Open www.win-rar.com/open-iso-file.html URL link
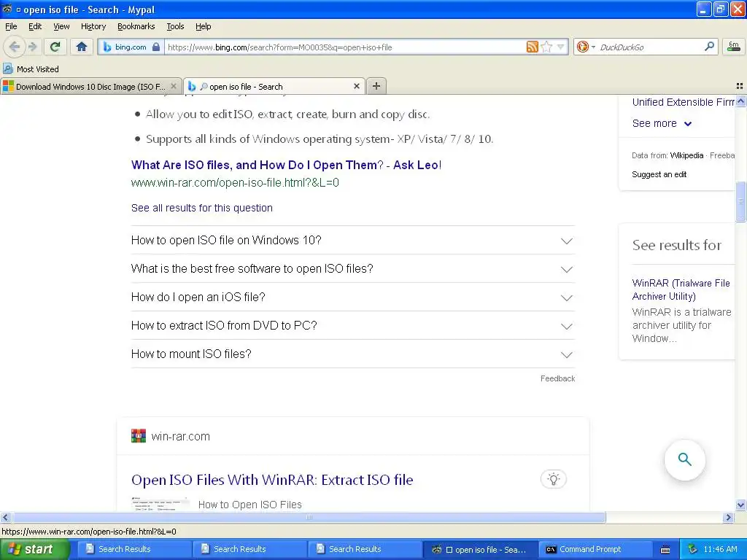 coord(235,182)
